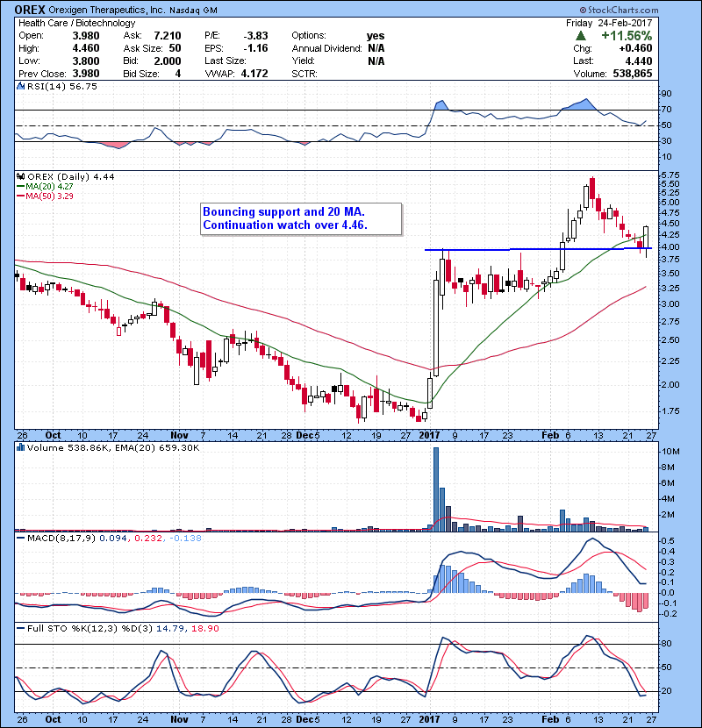Click the +11.56% percent change value

(627, 36)
